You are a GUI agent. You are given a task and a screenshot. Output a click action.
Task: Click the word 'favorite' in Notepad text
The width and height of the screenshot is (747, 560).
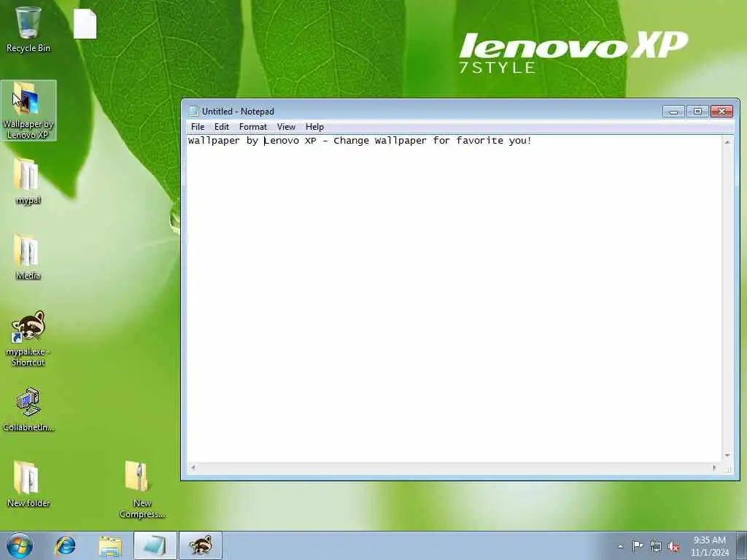479,141
